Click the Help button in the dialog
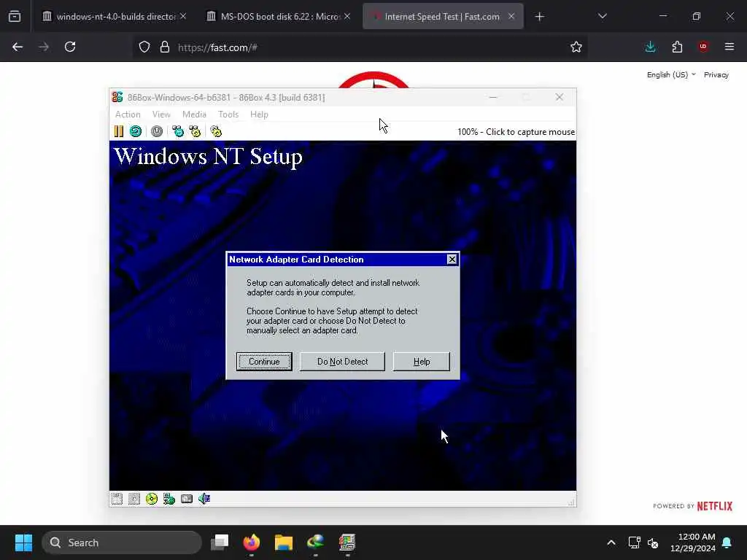The width and height of the screenshot is (747, 560). click(421, 362)
